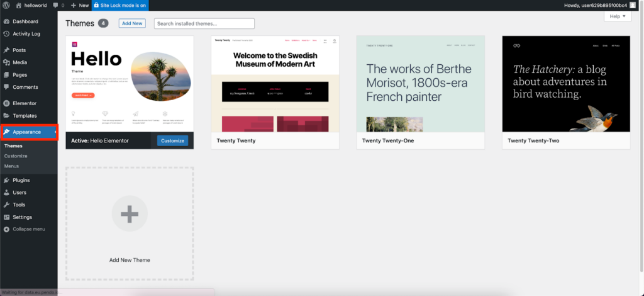Viewport: 644px width, 296px height.
Task: Focus the Search installed themes field
Action: pyautogui.click(x=204, y=23)
